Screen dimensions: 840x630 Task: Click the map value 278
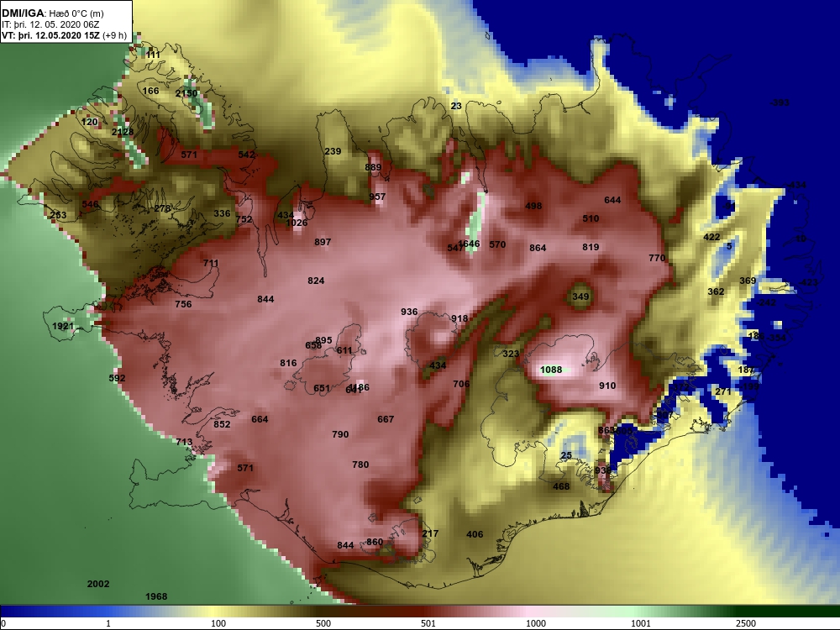(162, 209)
